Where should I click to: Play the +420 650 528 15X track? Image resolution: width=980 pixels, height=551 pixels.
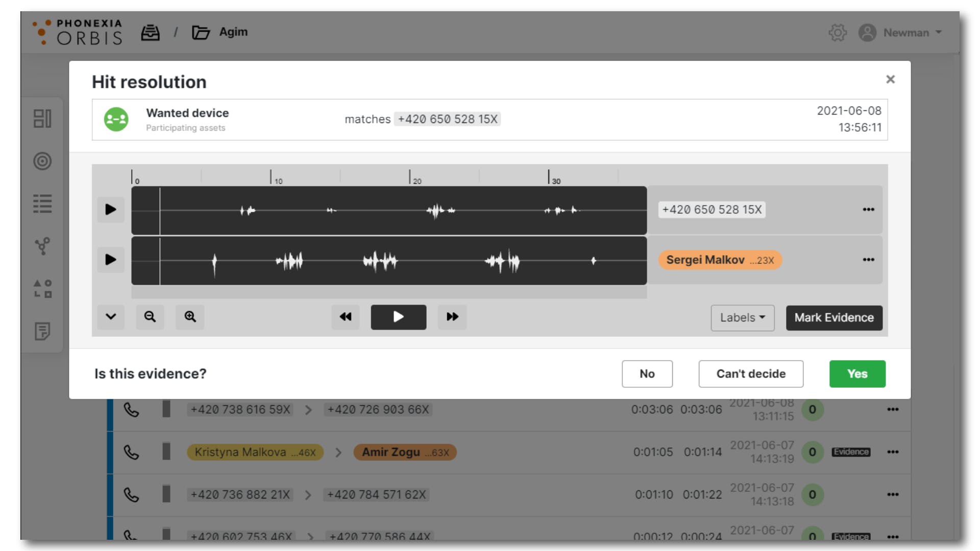(111, 210)
